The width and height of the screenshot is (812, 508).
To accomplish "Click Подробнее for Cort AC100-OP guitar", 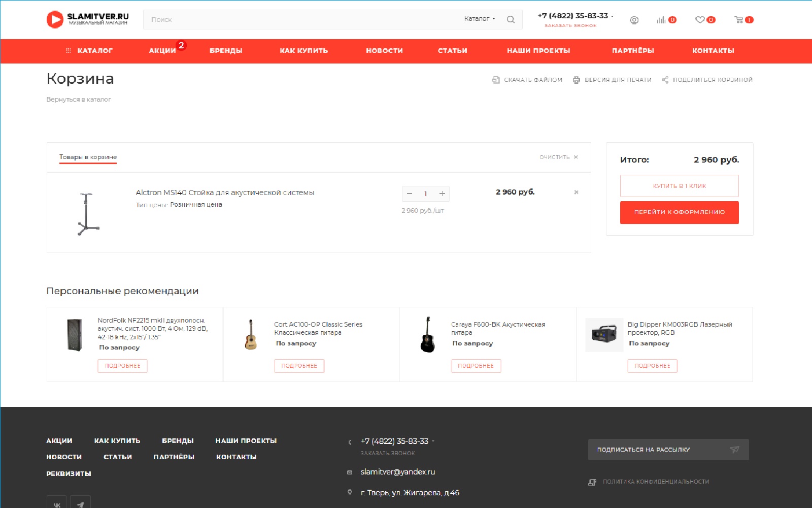I will 299,366.
